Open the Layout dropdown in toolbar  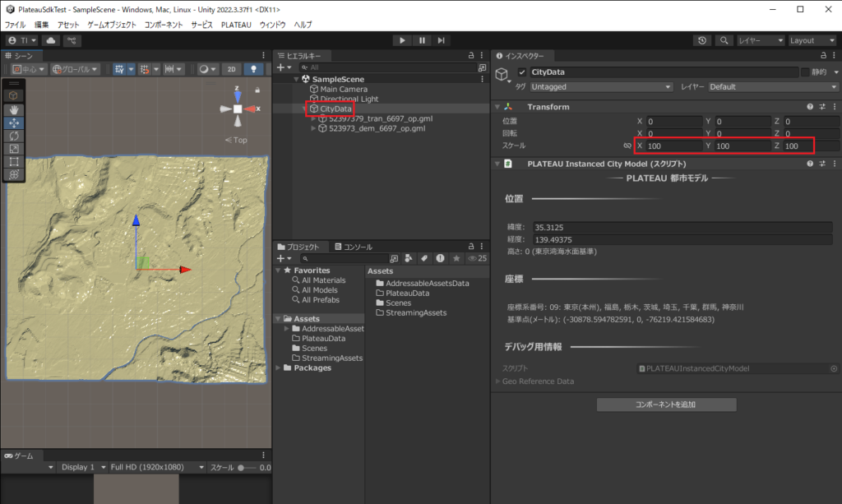point(812,40)
